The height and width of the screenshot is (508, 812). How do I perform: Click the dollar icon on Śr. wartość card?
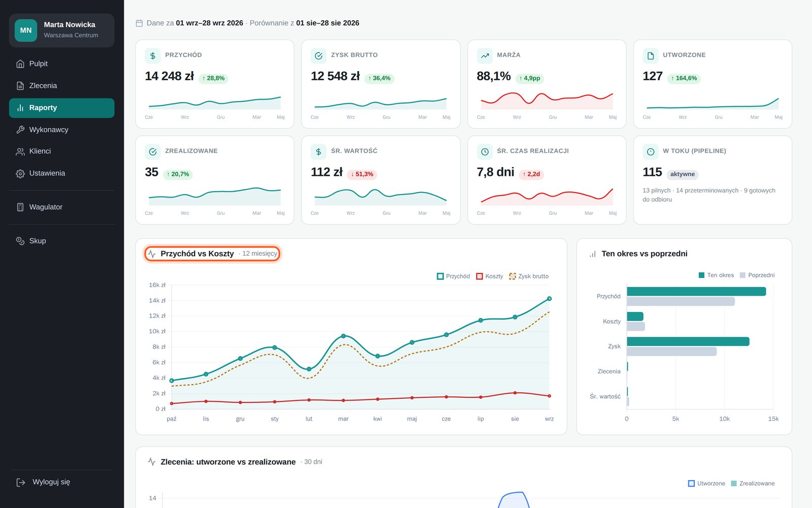pyautogui.click(x=319, y=151)
